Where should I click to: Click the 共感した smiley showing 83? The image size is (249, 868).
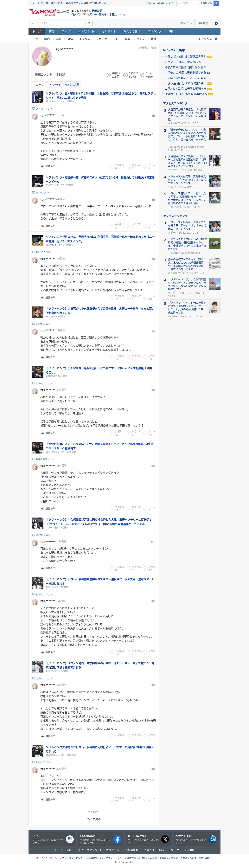coord(112,568)
